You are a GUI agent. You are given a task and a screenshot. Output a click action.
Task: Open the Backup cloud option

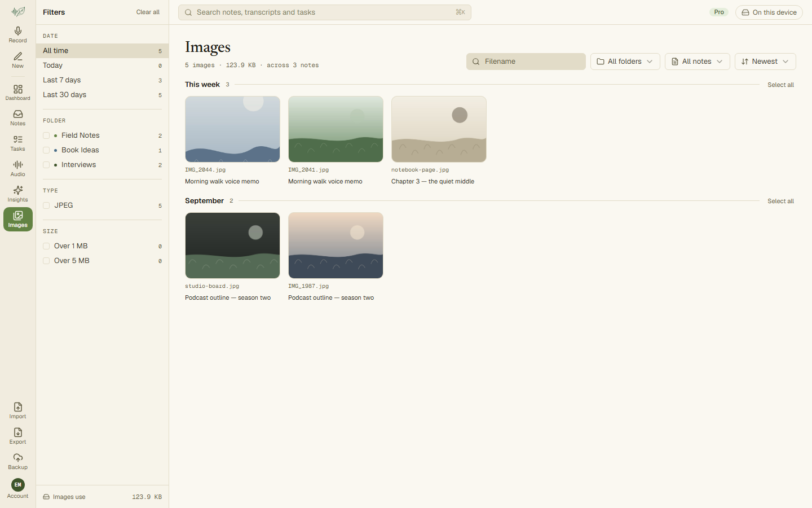click(18, 461)
